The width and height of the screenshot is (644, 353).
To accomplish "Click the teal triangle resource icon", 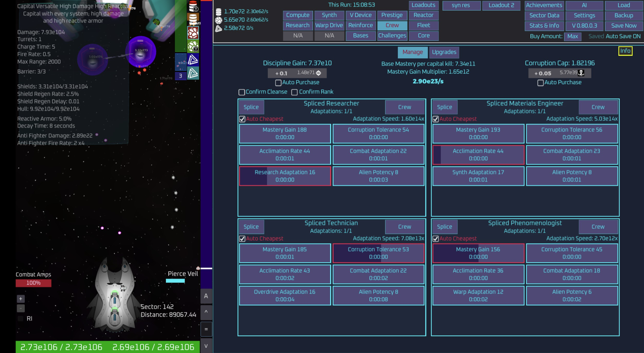I will coord(193,73).
